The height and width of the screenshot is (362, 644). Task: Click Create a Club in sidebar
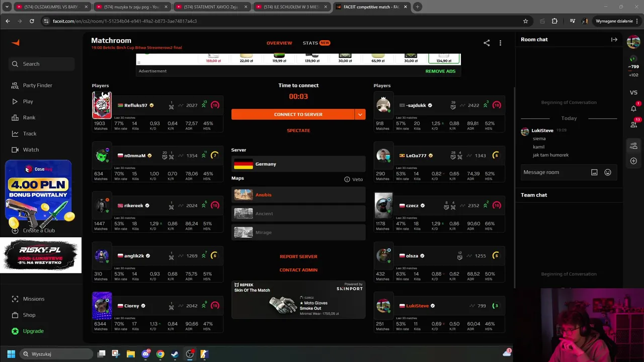33,231
